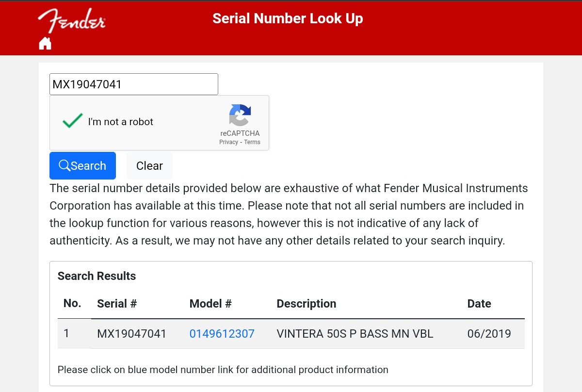Image resolution: width=582 pixels, height=392 pixels.
Task: Click the Description column header
Action: click(x=306, y=304)
